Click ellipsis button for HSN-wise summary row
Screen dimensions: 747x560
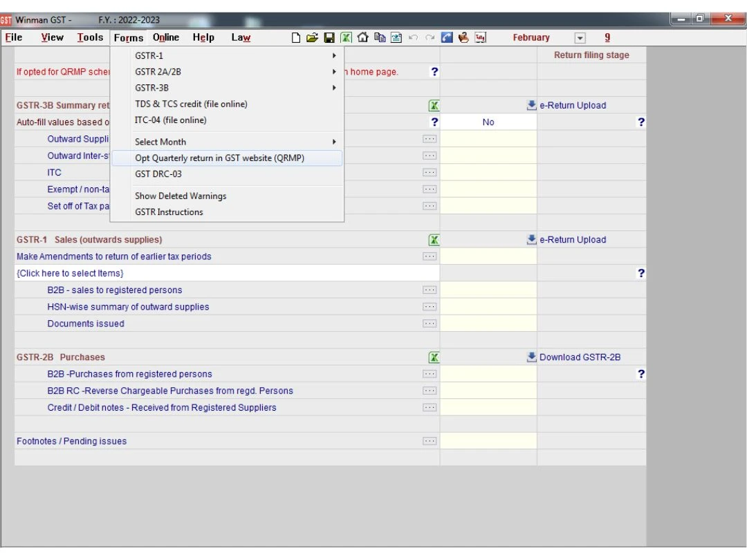(430, 307)
